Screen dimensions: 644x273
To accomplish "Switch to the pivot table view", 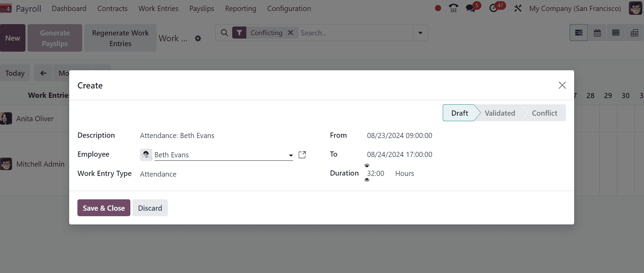I will point(634,33).
